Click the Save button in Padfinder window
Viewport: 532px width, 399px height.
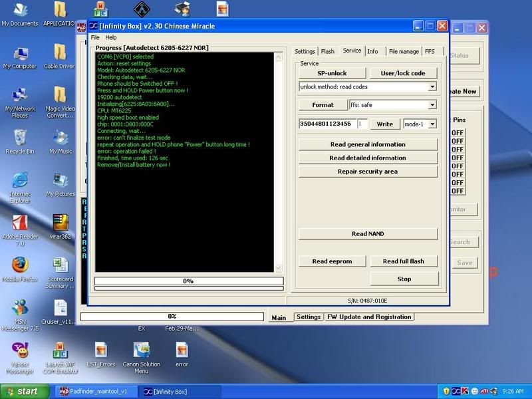click(x=464, y=263)
